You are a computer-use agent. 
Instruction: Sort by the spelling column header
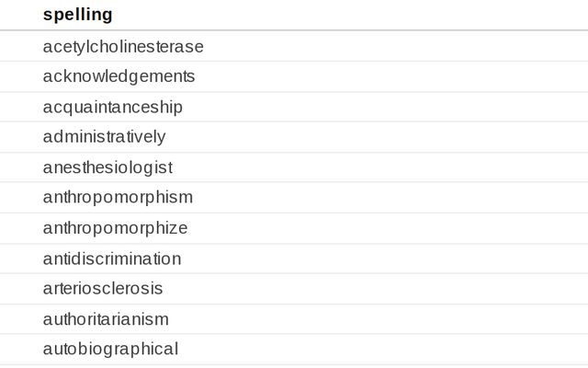click(x=78, y=15)
